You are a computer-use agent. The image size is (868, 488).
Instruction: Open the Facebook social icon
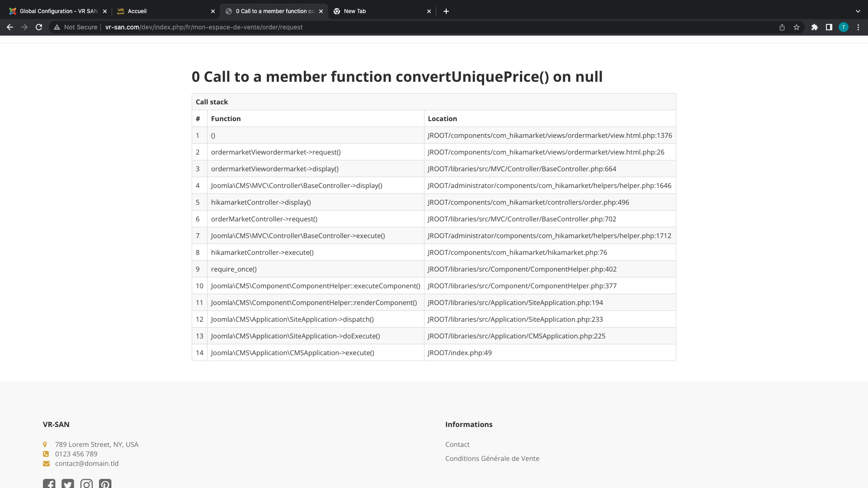point(49,484)
